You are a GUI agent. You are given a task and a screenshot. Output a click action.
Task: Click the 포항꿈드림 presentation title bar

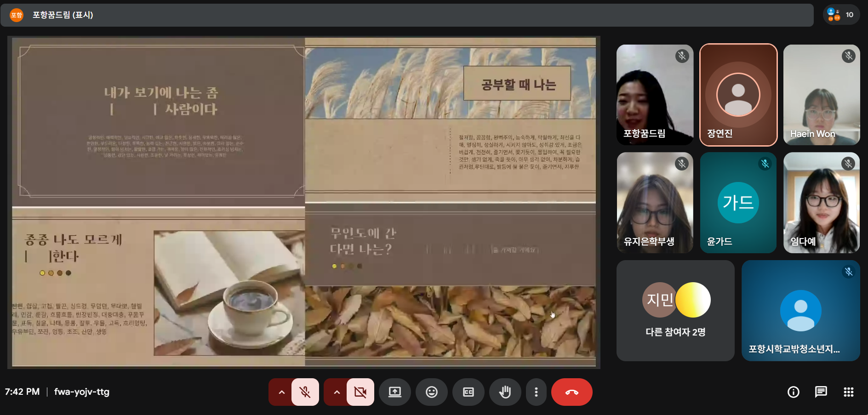[x=407, y=15]
